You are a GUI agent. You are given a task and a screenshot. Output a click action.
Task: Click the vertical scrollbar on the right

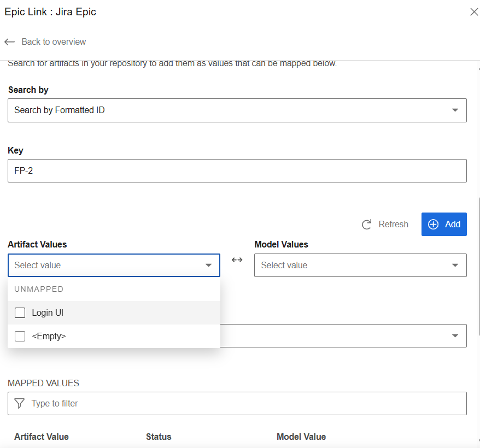[x=478, y=262]
